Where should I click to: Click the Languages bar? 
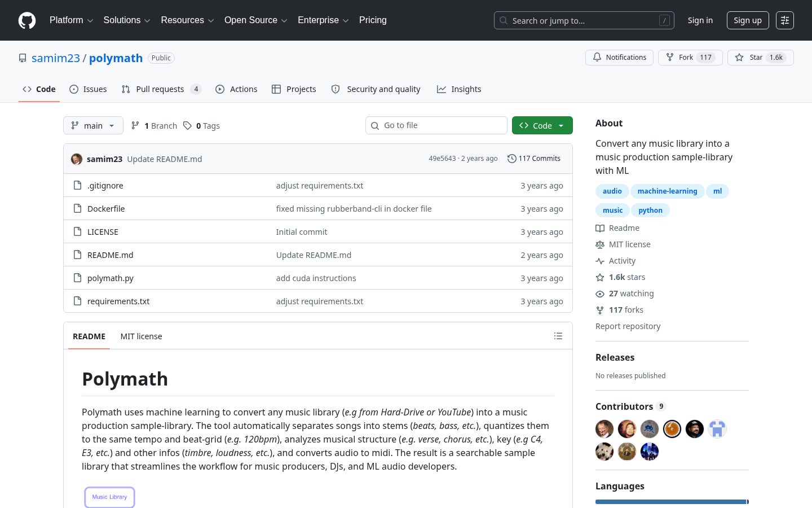coord(672,502)
